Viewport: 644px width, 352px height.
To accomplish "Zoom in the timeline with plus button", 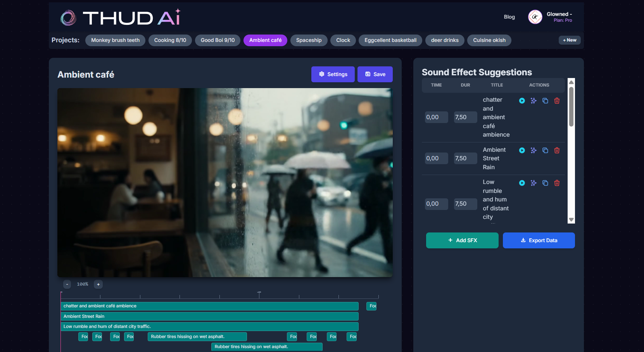I will point(98,284).
